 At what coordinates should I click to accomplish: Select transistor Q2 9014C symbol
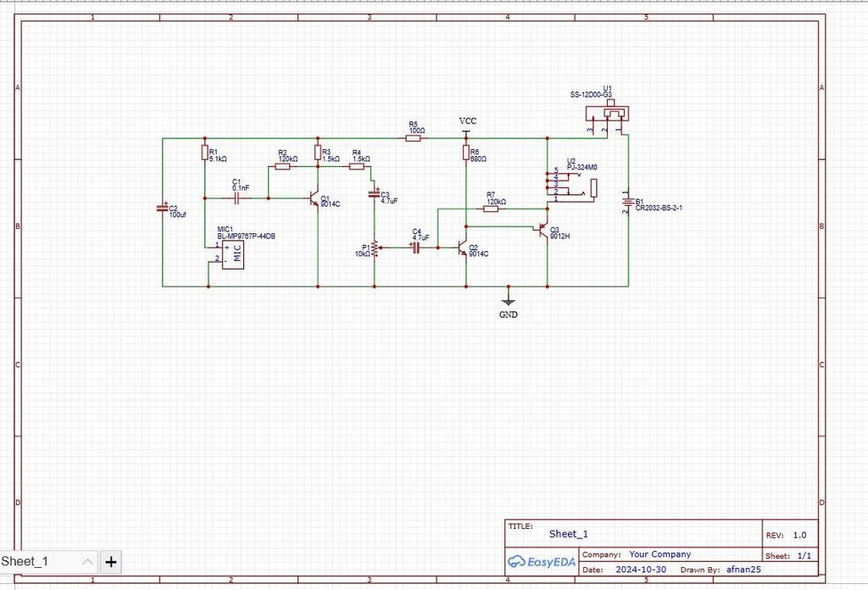pyautogui.click(x=462, y=248)
